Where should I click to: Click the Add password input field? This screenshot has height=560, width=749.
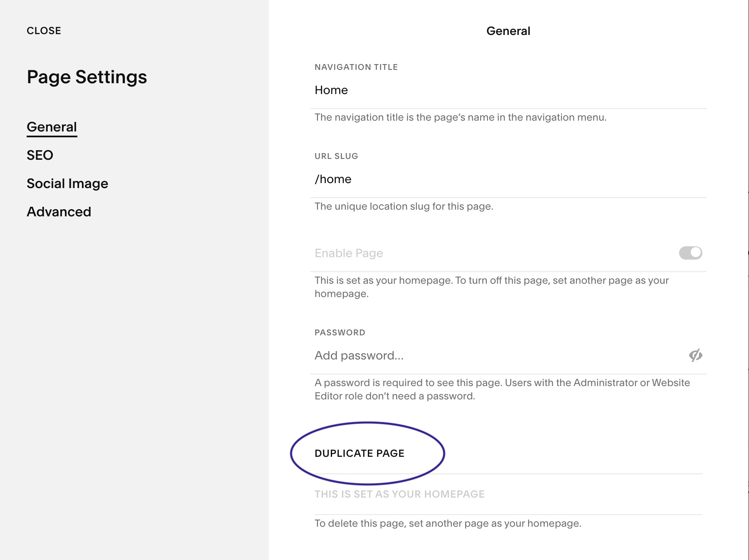pos(495,356)
